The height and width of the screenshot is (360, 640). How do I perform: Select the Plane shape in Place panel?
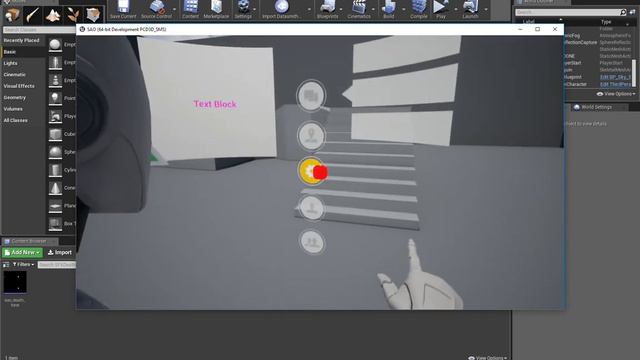(55, 206)
